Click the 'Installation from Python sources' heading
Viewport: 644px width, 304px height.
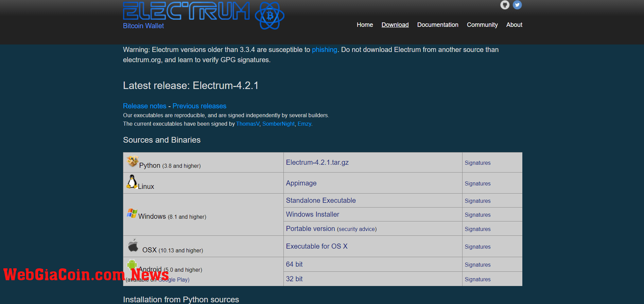(181, 299)
